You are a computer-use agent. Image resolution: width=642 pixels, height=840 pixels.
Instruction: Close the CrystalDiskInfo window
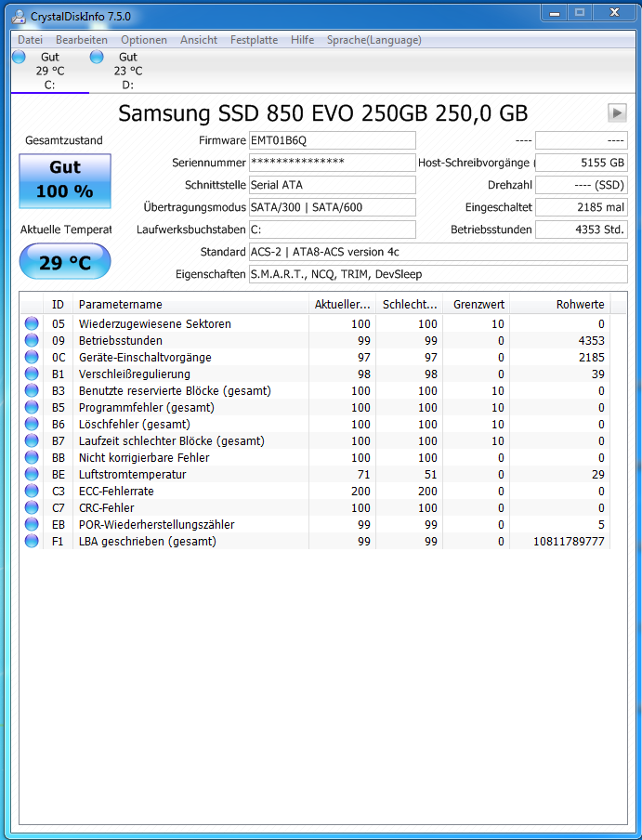pyautogui.click(x=615, y=13)
